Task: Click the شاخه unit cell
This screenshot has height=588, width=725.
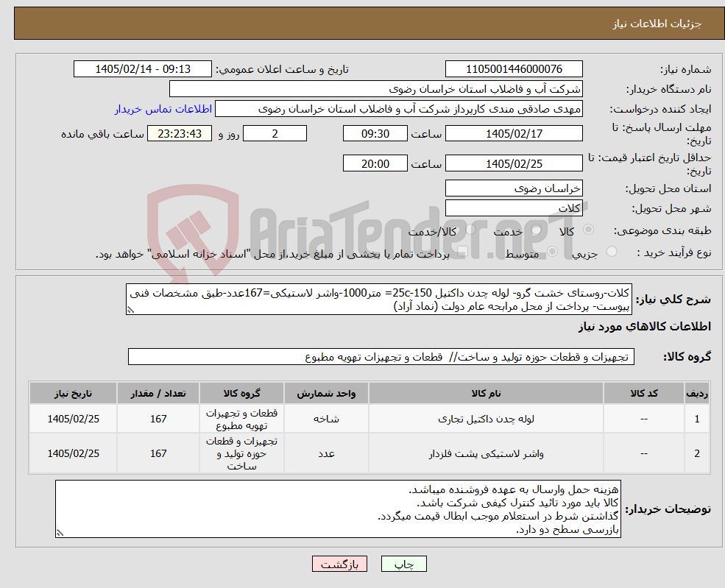Action: pyautogui.click(x=326, y=419)
